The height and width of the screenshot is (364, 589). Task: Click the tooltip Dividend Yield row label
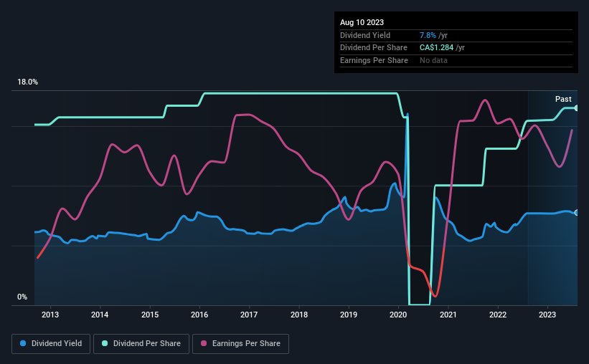(x=365, y=35)
